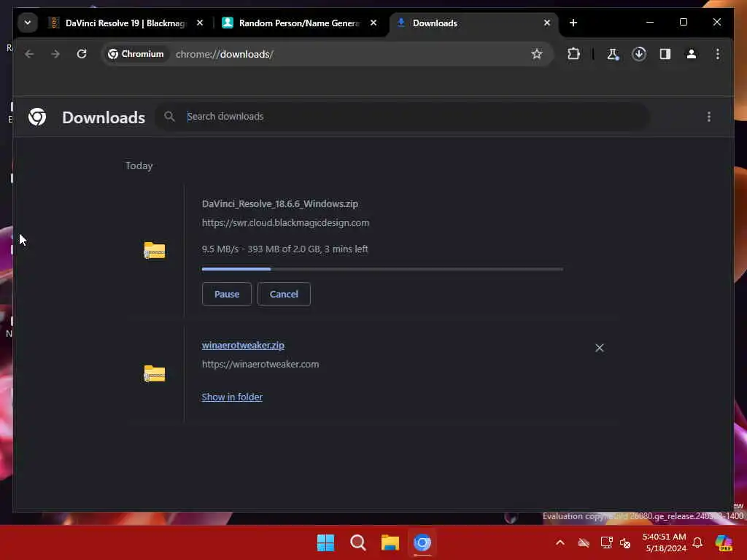Go forward to next page

coord(55,54)
